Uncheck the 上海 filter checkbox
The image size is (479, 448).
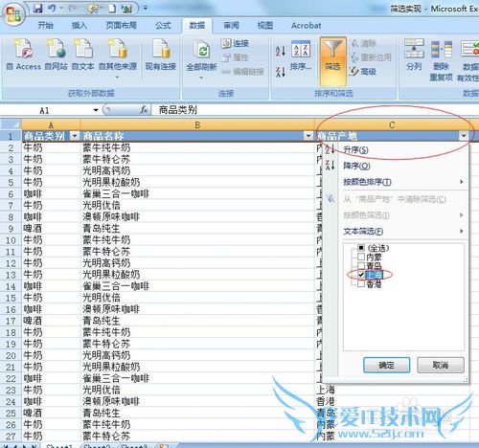point(361,275)
